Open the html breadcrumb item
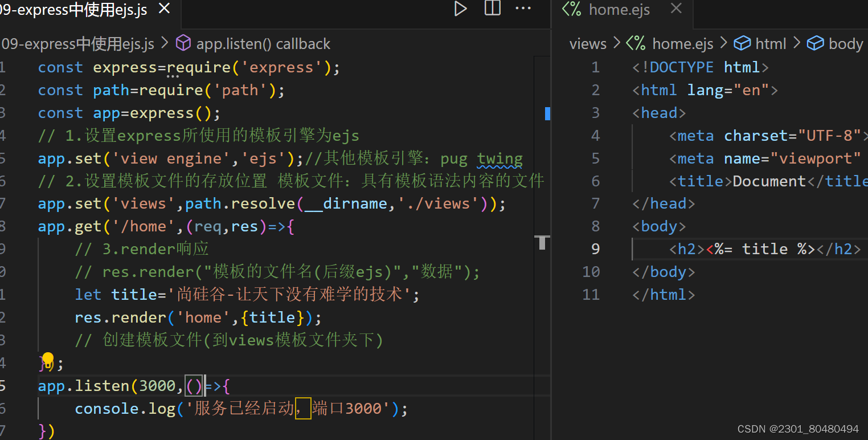The height and width of the screenshot is (440, 868). [x=771, y=44]
